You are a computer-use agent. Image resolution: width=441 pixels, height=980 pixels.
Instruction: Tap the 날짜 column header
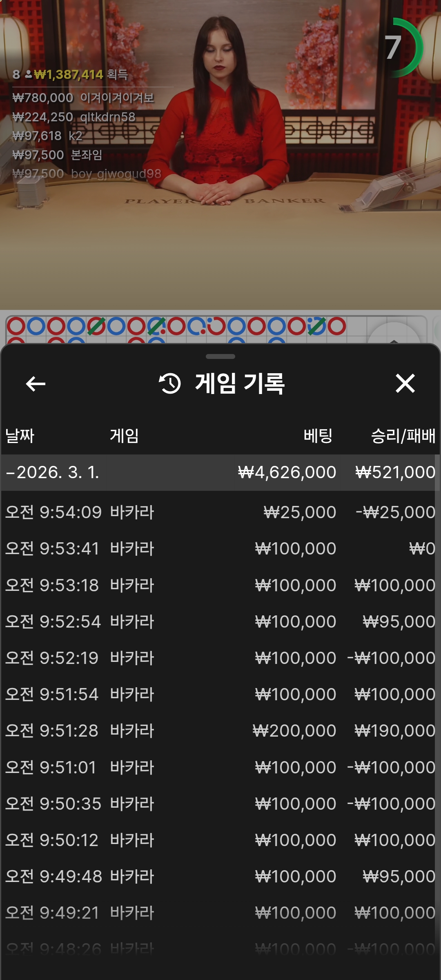[20, 436]
